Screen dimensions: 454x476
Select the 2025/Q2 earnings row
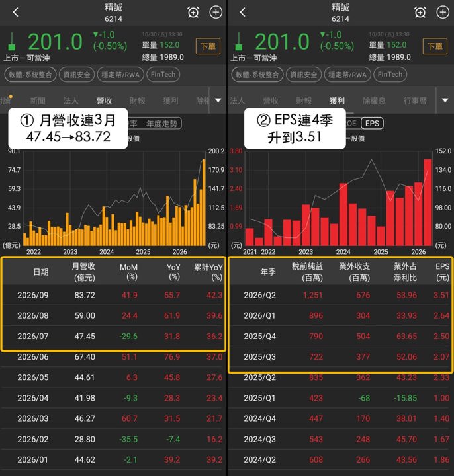pos(340,377)
